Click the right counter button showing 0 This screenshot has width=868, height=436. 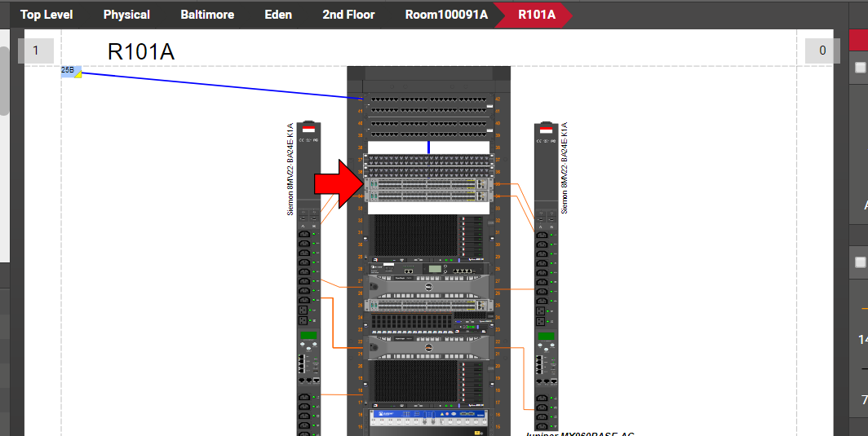point(821,51)
